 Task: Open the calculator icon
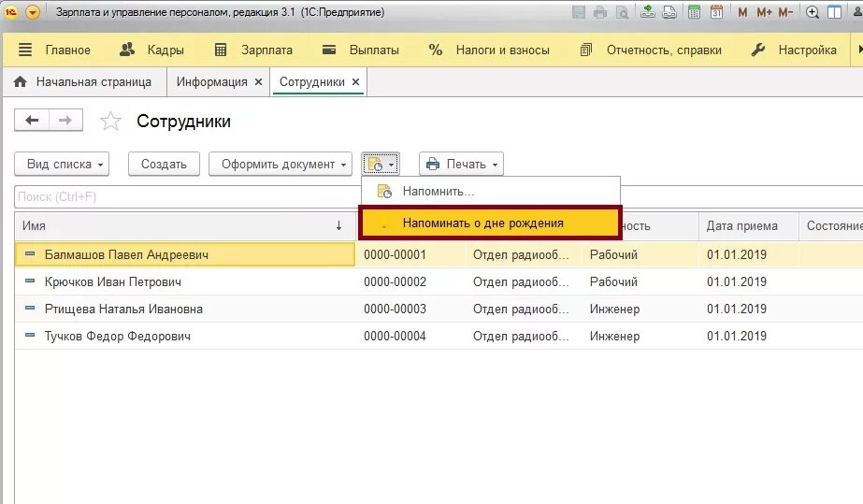tap(695, 11)
